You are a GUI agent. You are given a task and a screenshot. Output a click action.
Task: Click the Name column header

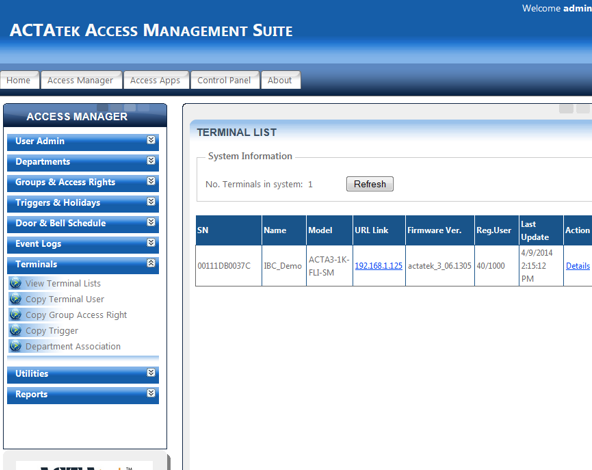pos(284,230)
